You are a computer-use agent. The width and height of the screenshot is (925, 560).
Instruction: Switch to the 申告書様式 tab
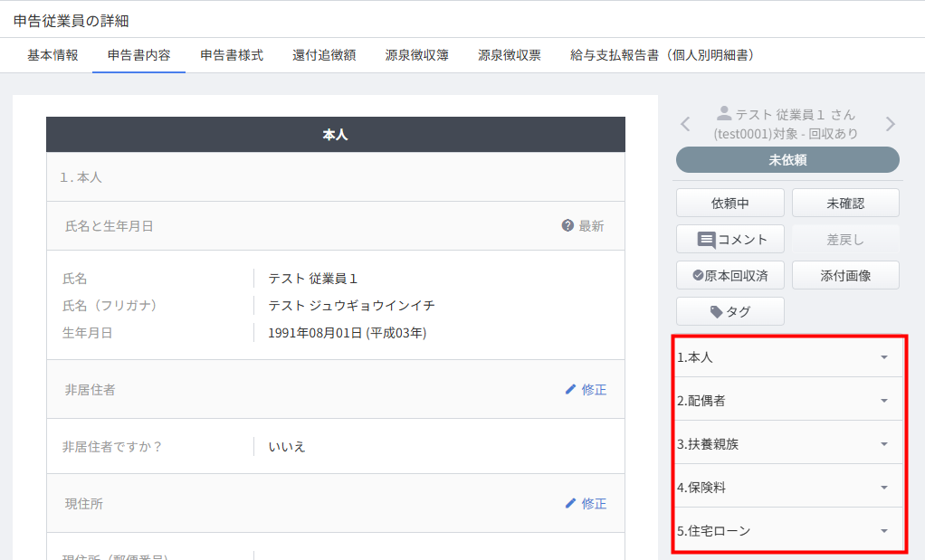232,55
